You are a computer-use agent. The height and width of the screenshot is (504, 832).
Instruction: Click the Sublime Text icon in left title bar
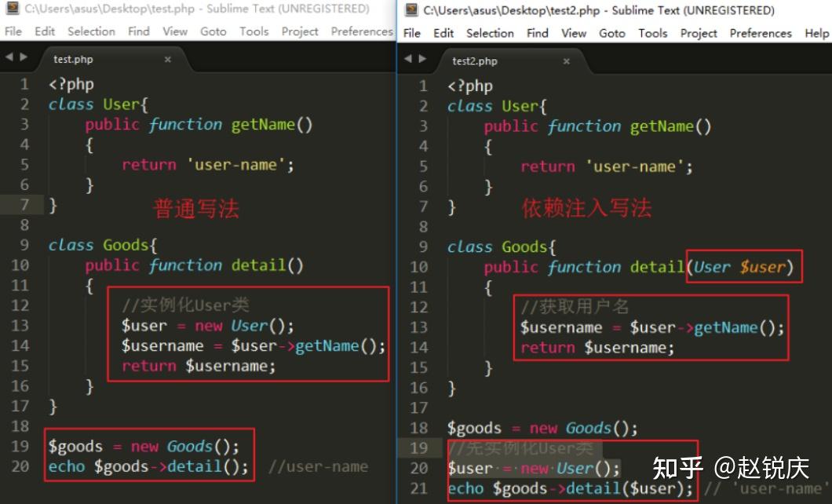point(13,9)
